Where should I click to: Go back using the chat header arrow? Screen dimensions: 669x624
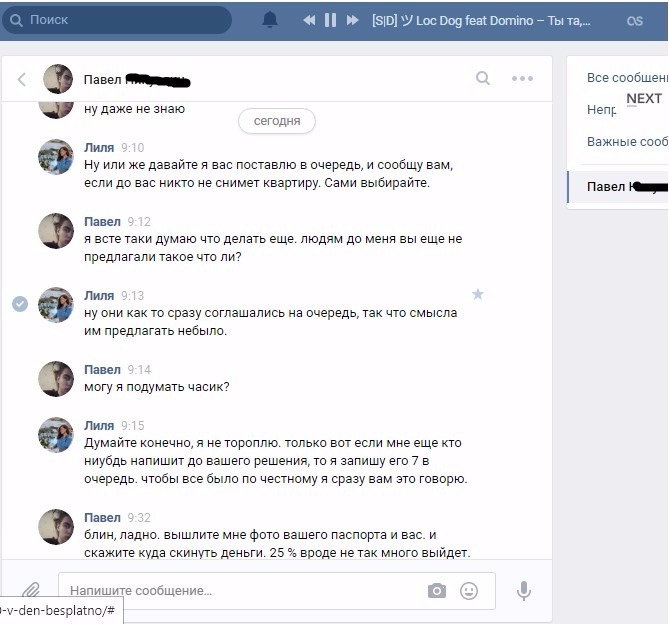coord(22,79)
